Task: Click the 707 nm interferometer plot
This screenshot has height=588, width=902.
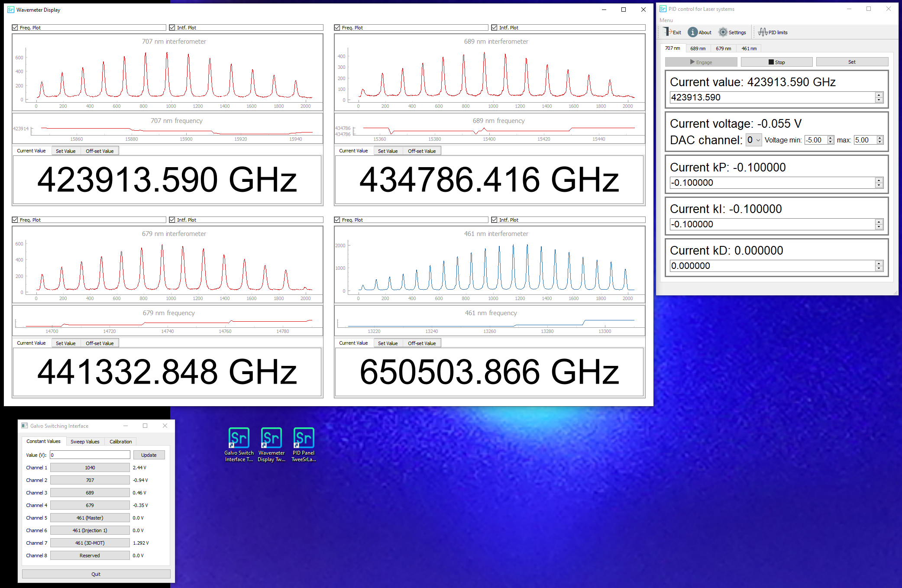Action: [x=168, y=72]
